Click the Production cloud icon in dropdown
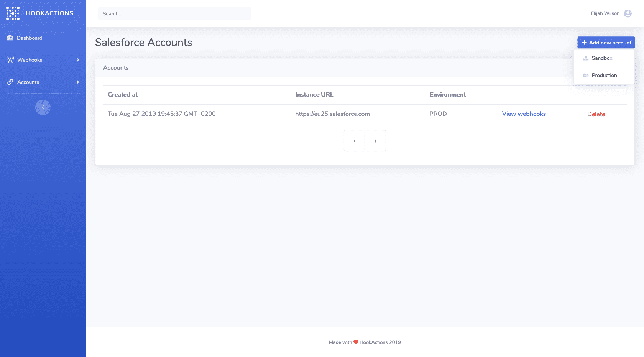644x357 pixels. click(586, 76)
